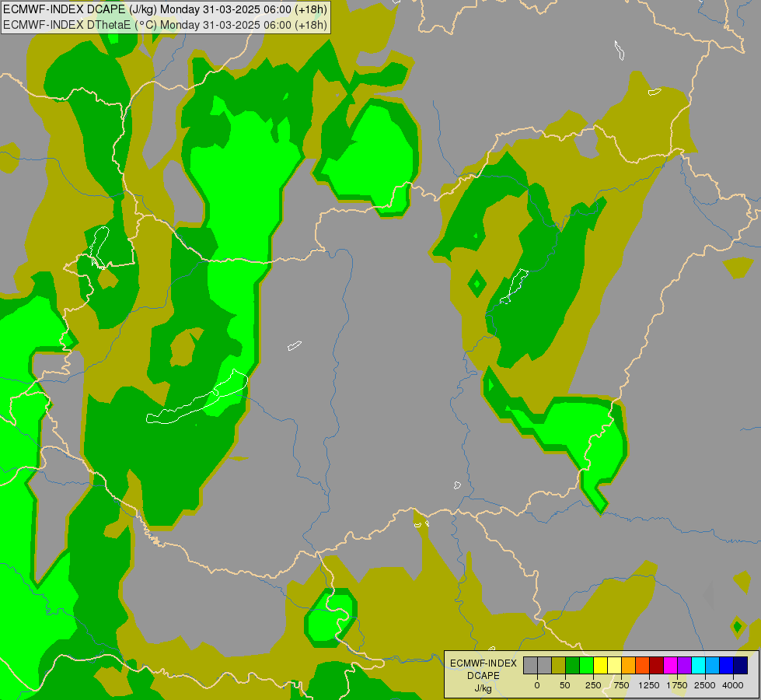The image size is (761, 700).
Task: Click the DCAPE (J/kg) title line
Action: [x=165, y=9]
